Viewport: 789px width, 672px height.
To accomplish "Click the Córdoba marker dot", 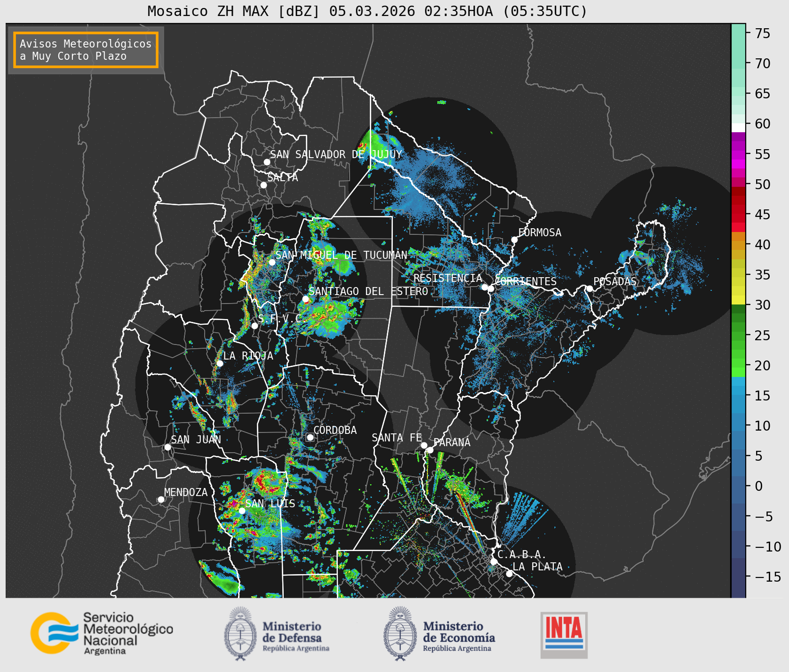I will pyautogui.click(x=310, y=437).
